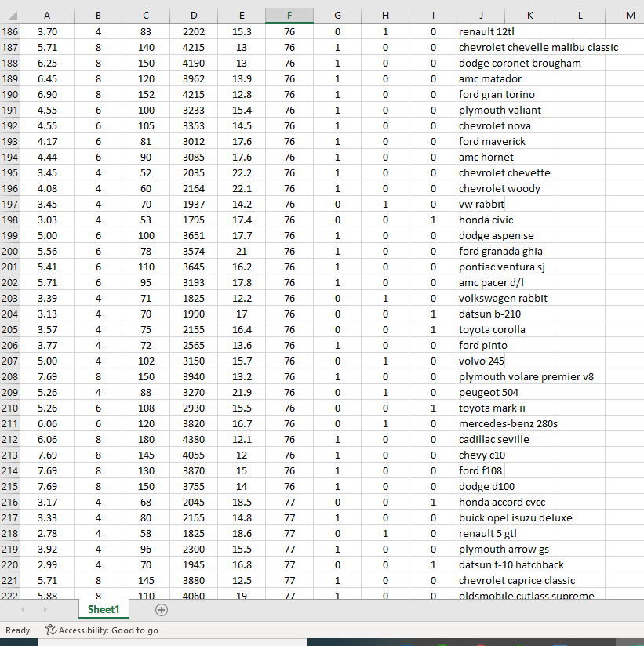The height and width of the screenshot is (646, 644).
Task: Select column A header
Action: pyautogui.click(x=47, y=15)
